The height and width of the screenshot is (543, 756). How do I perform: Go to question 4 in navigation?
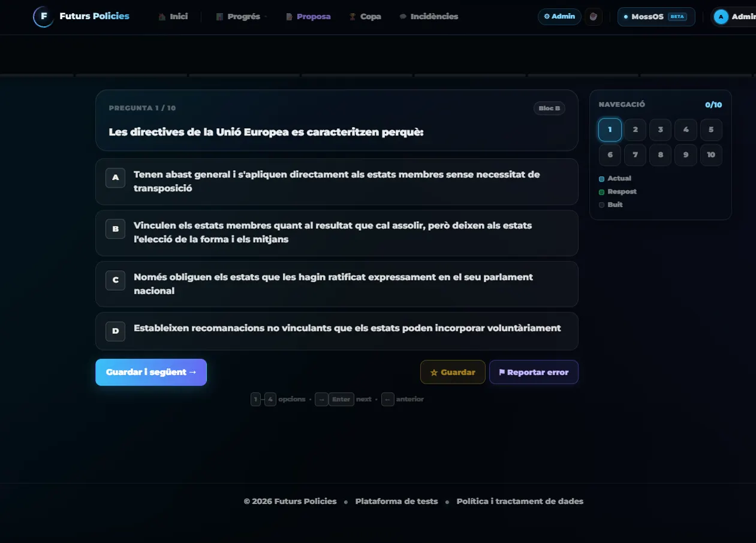coord(686,129)
